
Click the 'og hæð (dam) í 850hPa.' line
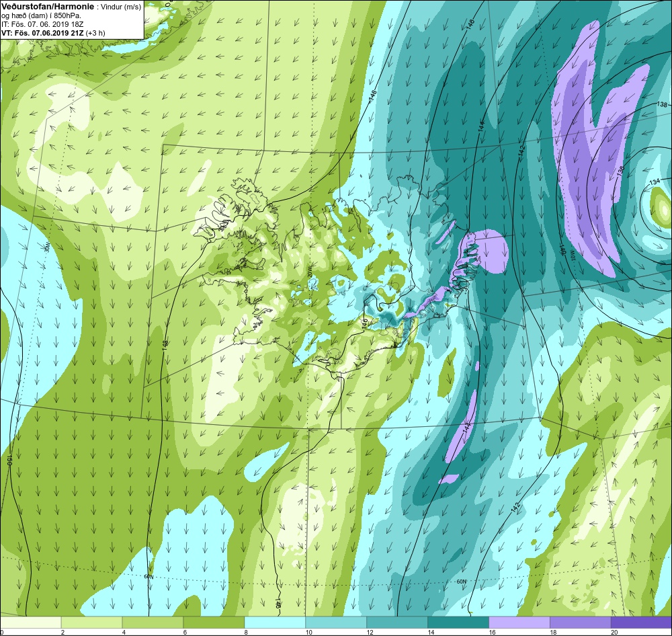[41, 16]
